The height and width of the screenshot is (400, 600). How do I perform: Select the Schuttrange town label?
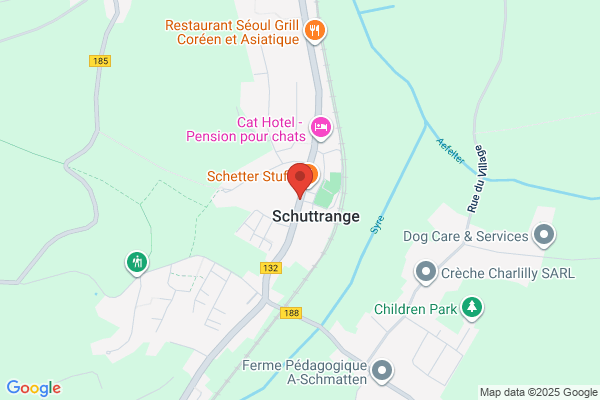pyautogui.click(x=316, y=216)
